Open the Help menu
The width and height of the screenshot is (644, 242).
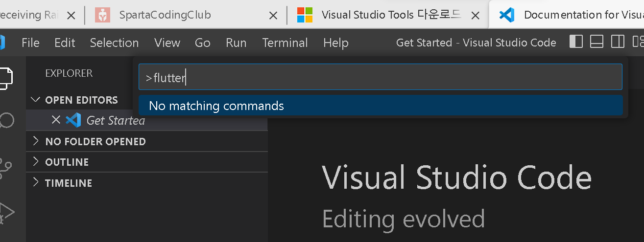click(x=335, y=43)
